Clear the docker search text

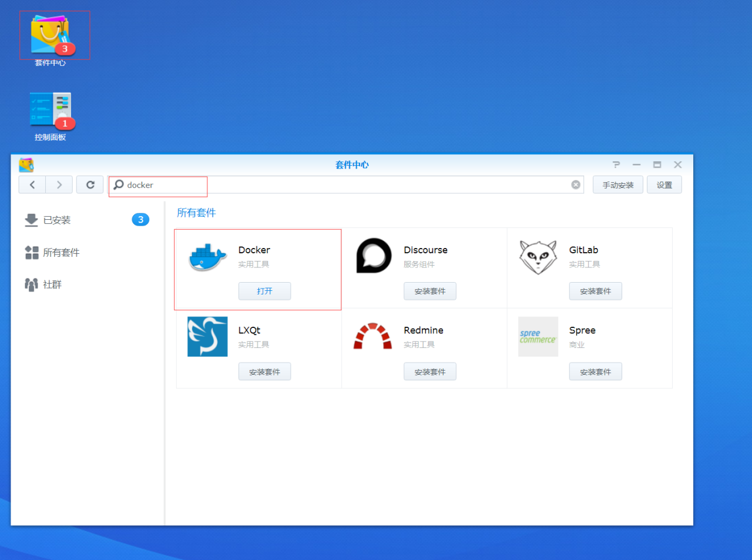tap(575, 184)
